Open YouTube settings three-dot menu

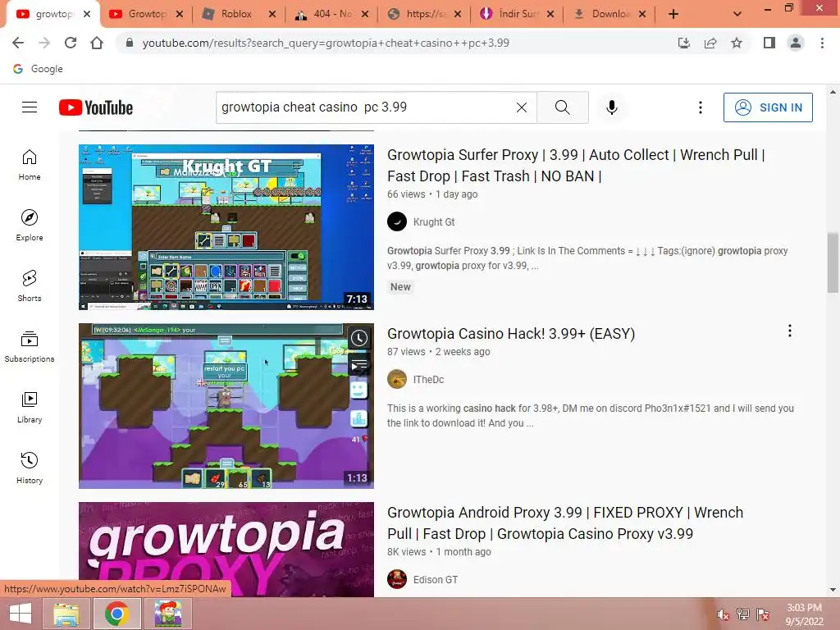point(701,107)
